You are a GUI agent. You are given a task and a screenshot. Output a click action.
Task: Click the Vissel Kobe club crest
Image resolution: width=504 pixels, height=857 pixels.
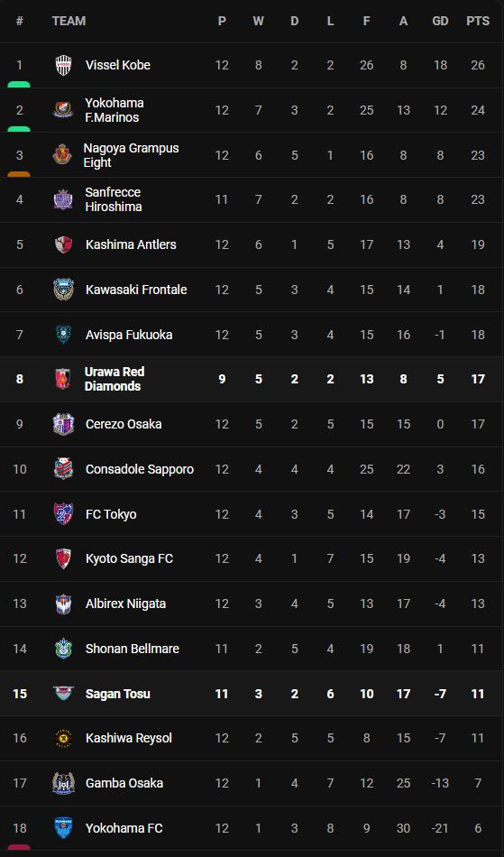coord(63,66)
